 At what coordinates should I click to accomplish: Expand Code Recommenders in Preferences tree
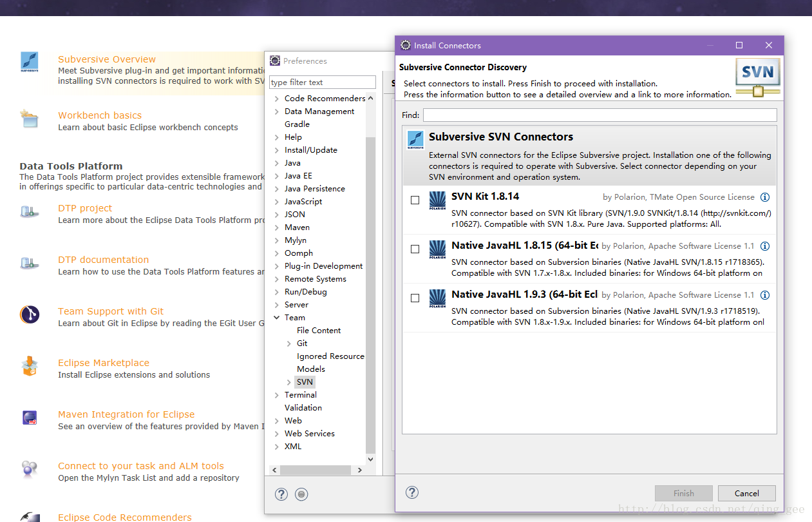click(x=276, y=99)
